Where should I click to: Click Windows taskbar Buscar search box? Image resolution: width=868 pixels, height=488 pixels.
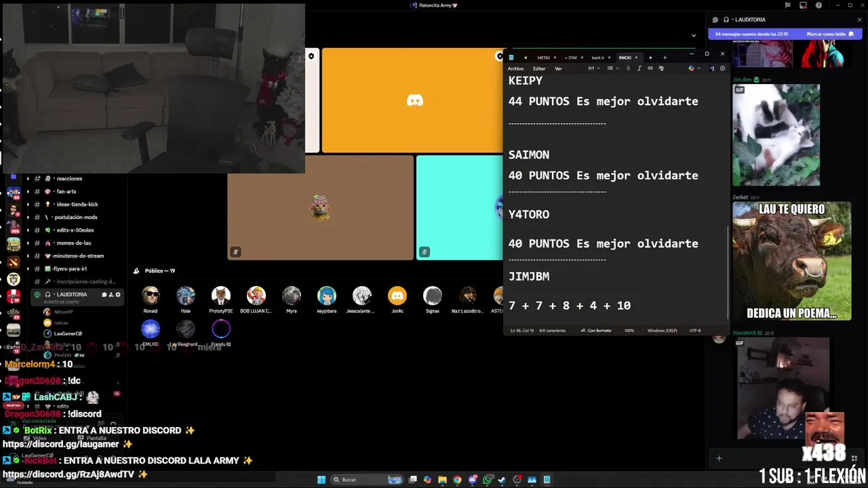pos(366,480)
